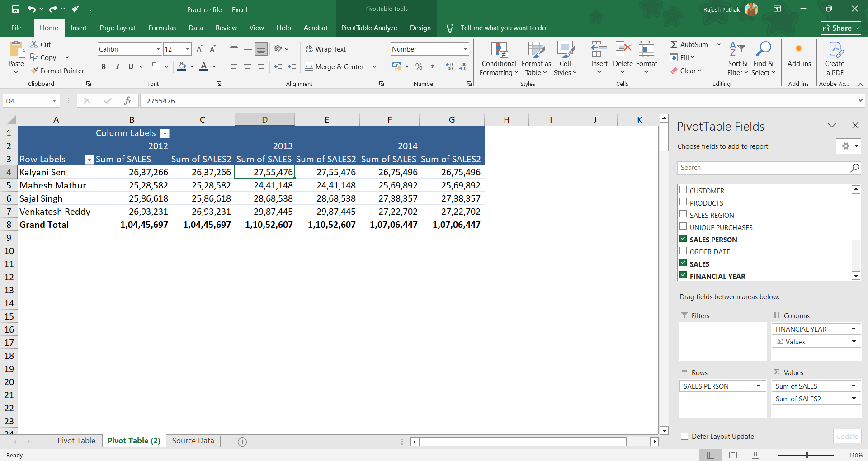Click Find & Select

coord(763,58)
